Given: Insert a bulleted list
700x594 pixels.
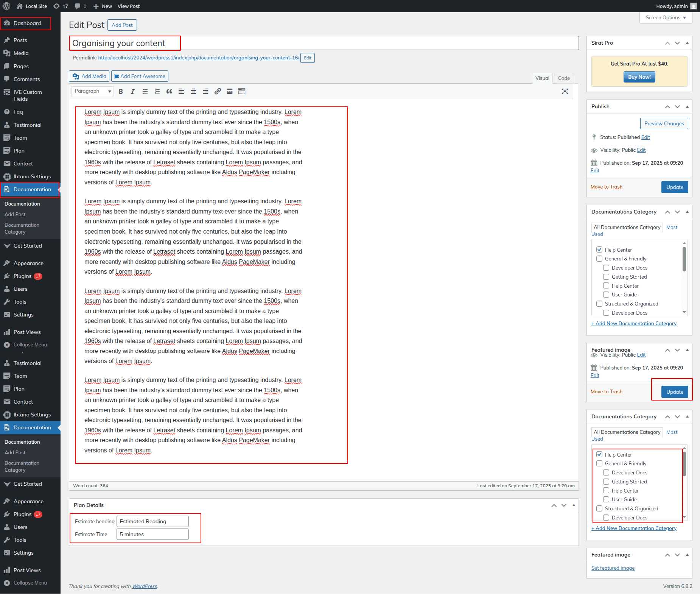Looking at the screenshot, I should (x=145, y=91).
